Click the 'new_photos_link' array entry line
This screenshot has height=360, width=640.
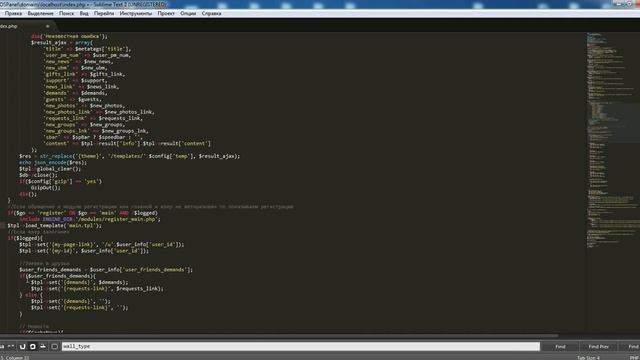[99, 112]
